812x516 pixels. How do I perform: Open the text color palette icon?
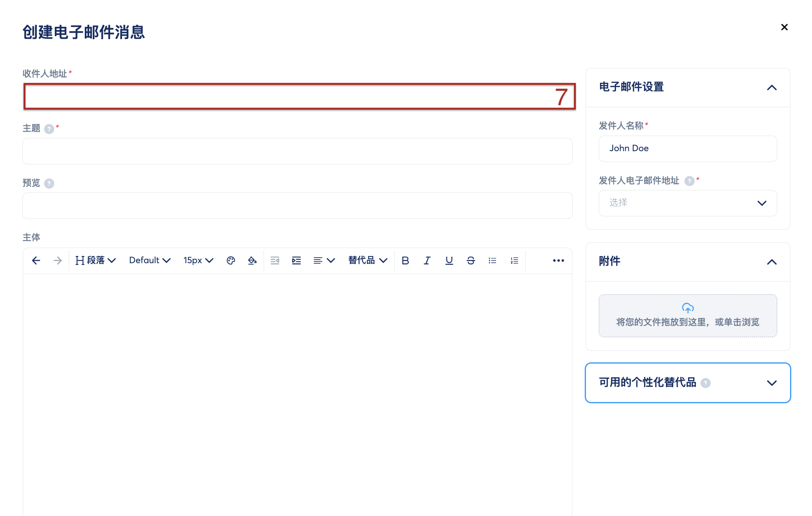231,260
